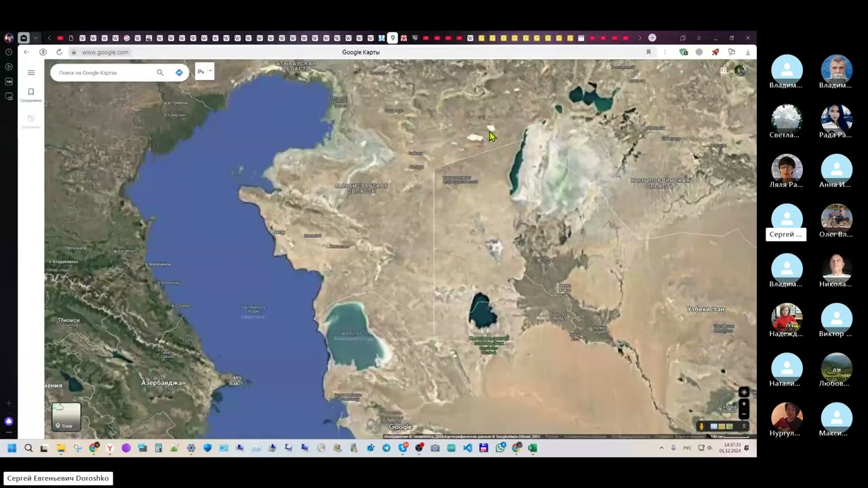The width and height of the screenshot is (868, 488).
Task: Open a new browser tab with plus button
Action: (x=652, y=38)
